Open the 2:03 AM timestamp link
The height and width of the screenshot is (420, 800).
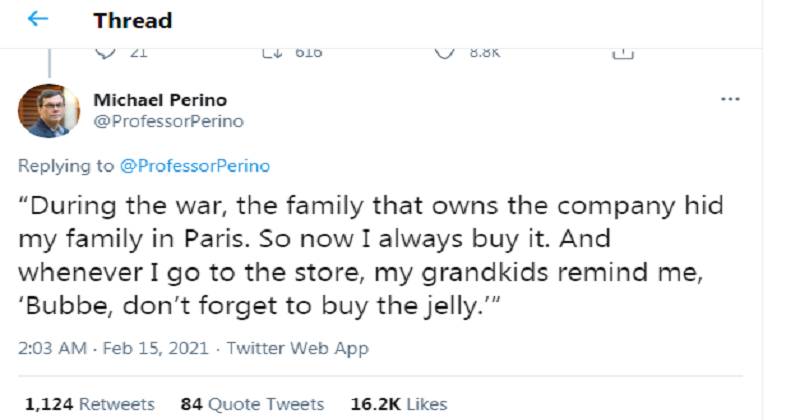click(52, 348)
